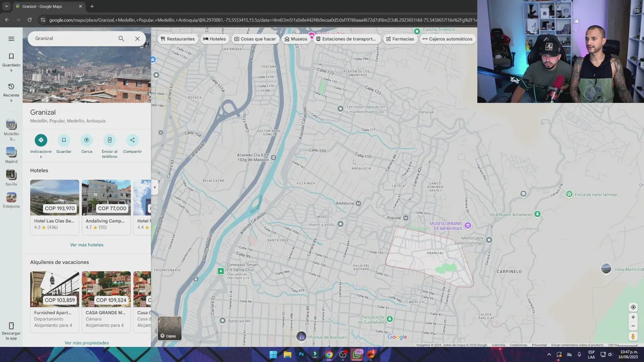The height and width of the screenshot is (362, 644).
Task: Open Chrome tab search dropdown
Action: (7, 7)
